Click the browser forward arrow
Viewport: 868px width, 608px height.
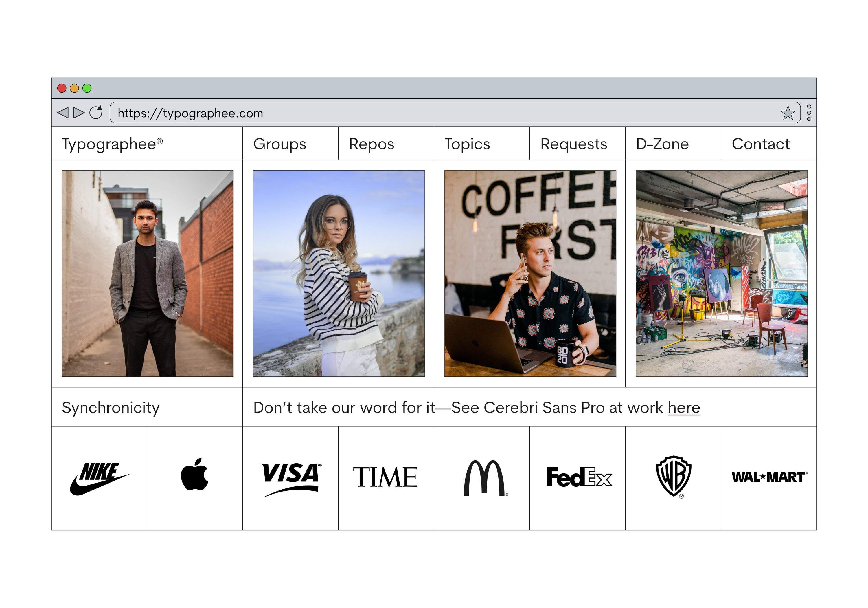(79, 113)
